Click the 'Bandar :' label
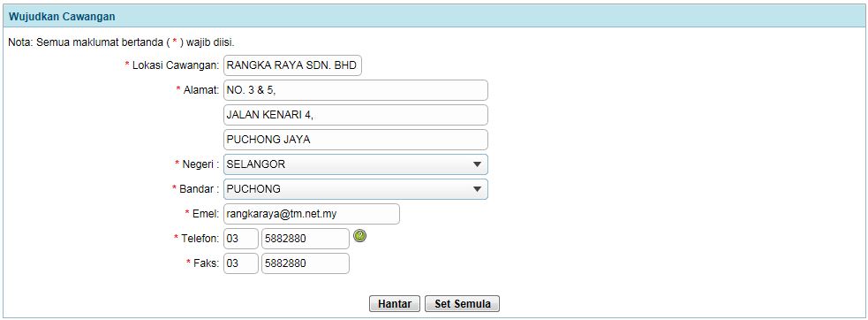This screenshot has width=868, height=320. pos(200,189)
